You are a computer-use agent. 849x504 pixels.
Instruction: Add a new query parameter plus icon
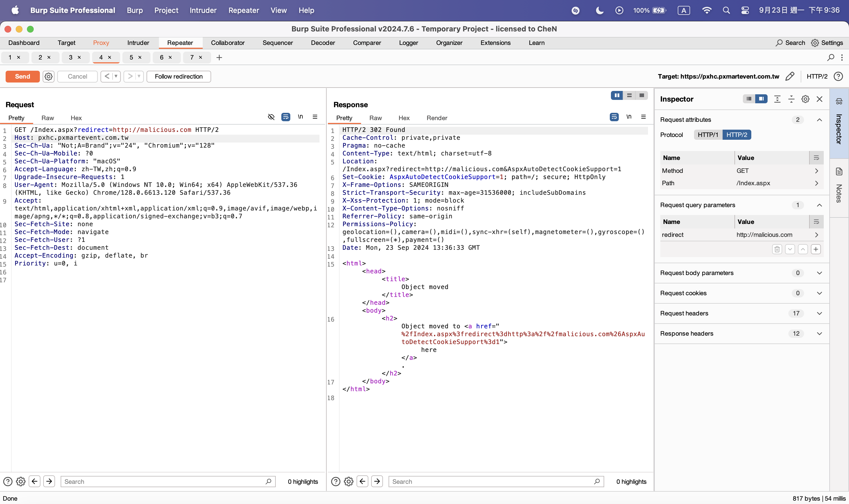click(x=816, y=249)
